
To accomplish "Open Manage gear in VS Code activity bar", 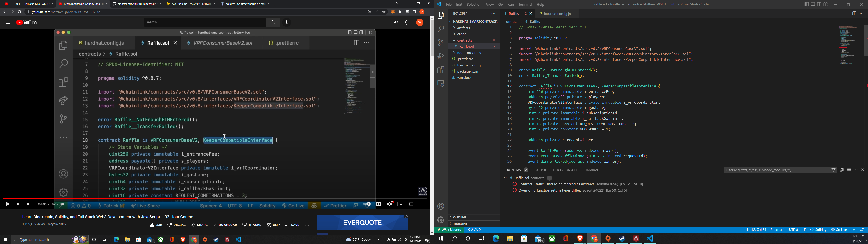I will [441, 220].
